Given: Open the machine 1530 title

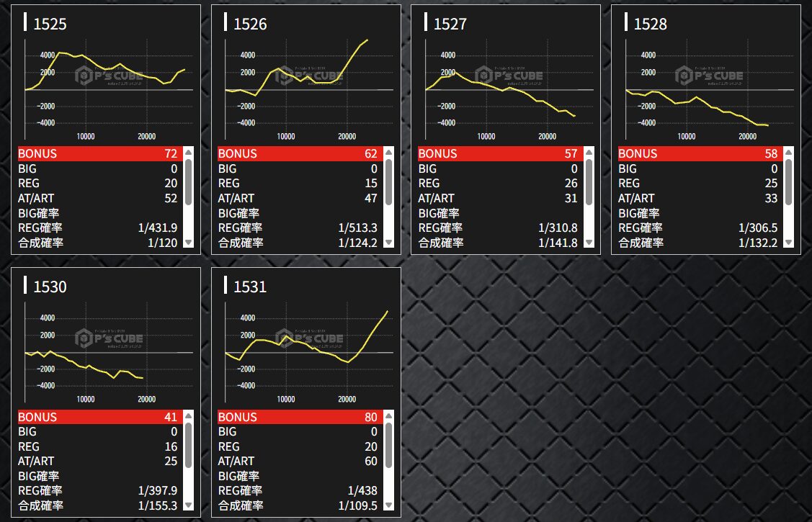Looking at the screenshot, I should (50, 287).
